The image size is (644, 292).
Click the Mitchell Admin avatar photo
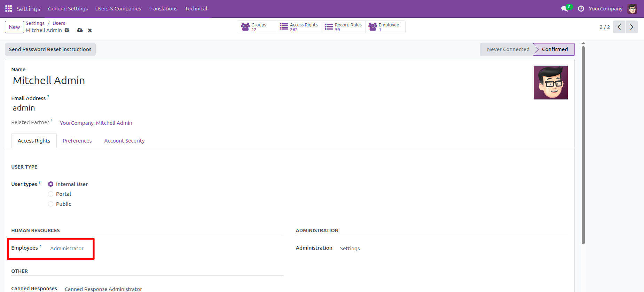(x=551, y=83)
